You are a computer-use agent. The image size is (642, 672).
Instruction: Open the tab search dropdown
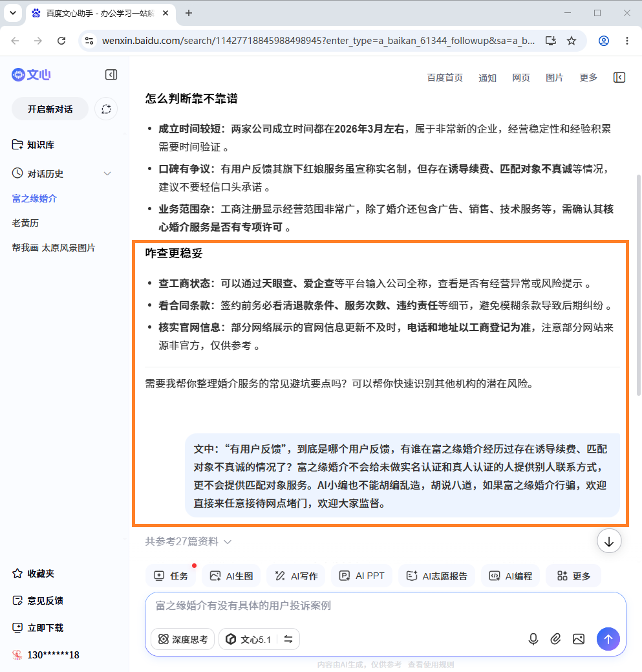point(13,13)
